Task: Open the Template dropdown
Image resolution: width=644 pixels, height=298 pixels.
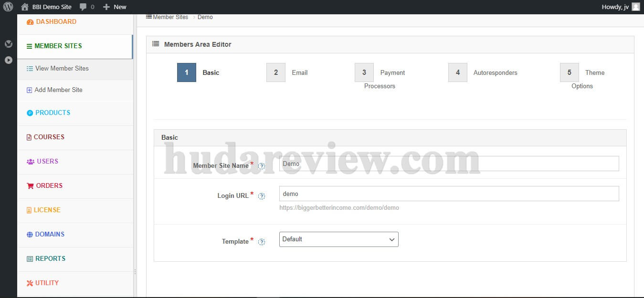Action: pos(338,239)
